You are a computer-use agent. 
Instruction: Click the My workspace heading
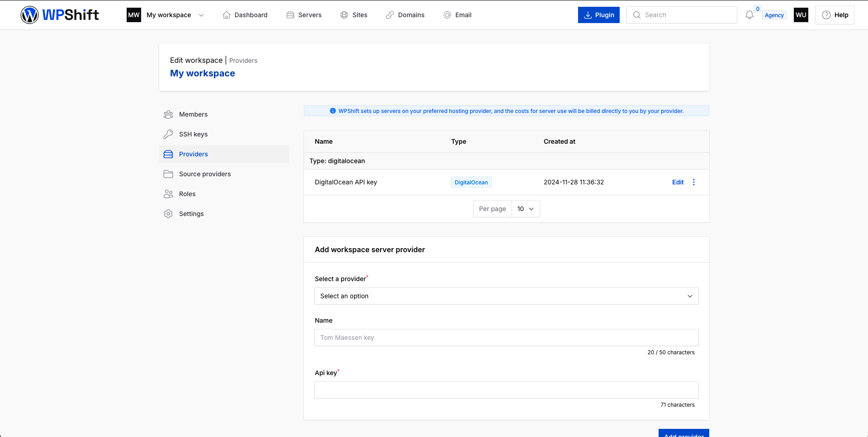203,73
